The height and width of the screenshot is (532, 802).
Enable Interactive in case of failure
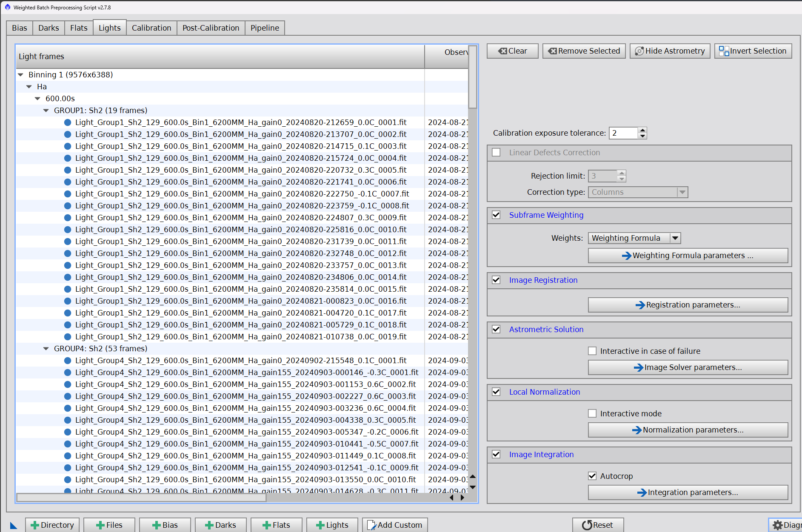click(592, 351)
